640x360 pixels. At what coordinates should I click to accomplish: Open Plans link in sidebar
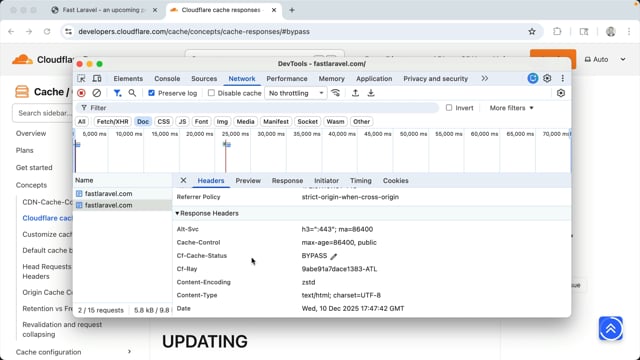24,150
